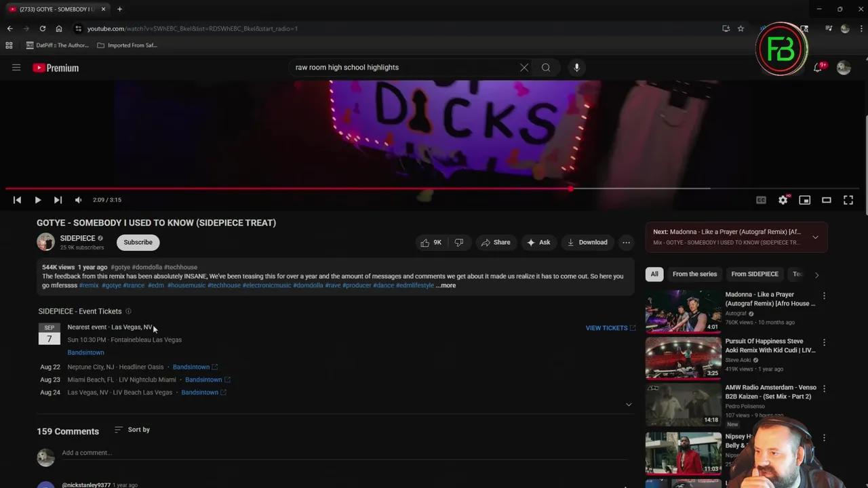Open the player settings gear
868x488 pixels.
click(783, 200)
